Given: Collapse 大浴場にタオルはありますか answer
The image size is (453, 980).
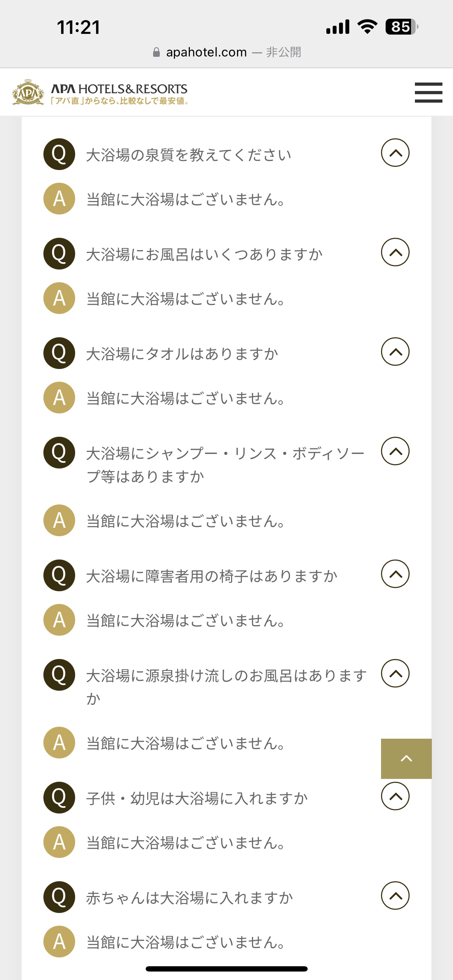Looking at the screenshot, I should [x=395, y=352].
